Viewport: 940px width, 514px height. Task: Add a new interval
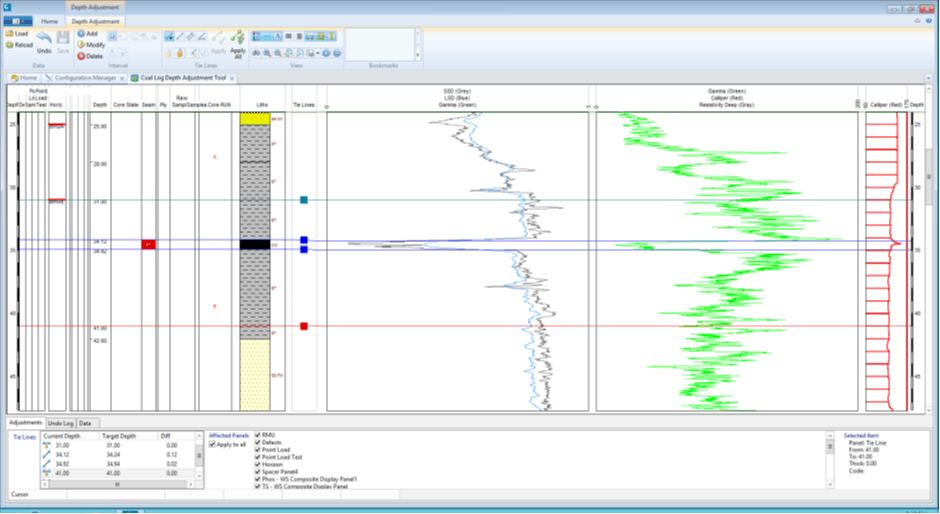point(87,34)
